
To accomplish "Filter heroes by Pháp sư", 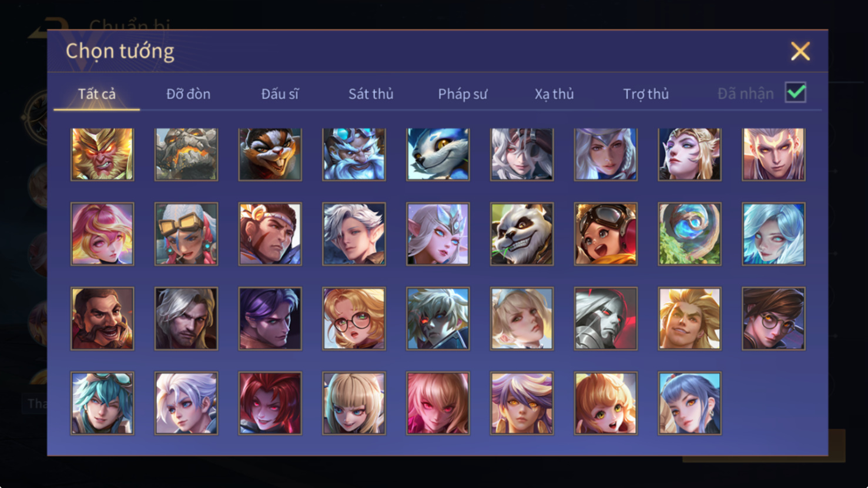I will pos(463,94).
